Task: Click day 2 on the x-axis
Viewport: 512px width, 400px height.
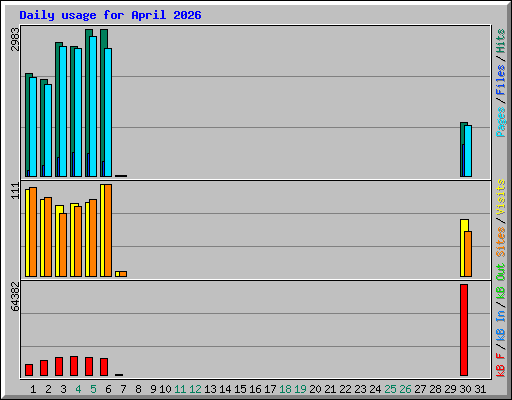Action: [48, 389]
